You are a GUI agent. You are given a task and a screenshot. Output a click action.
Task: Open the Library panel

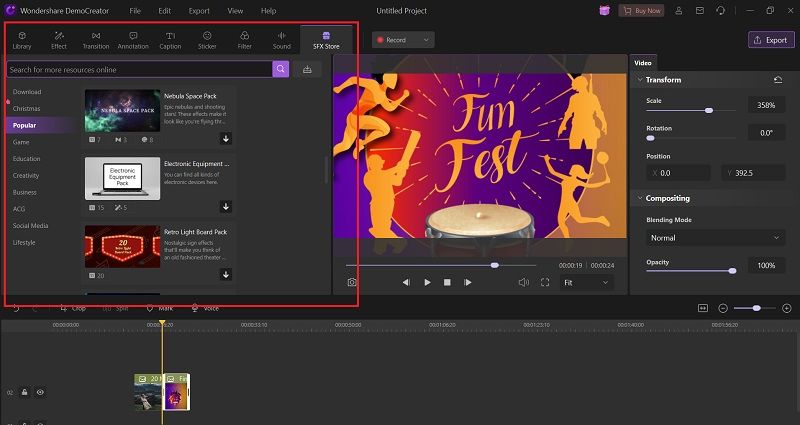pos(22,40)
